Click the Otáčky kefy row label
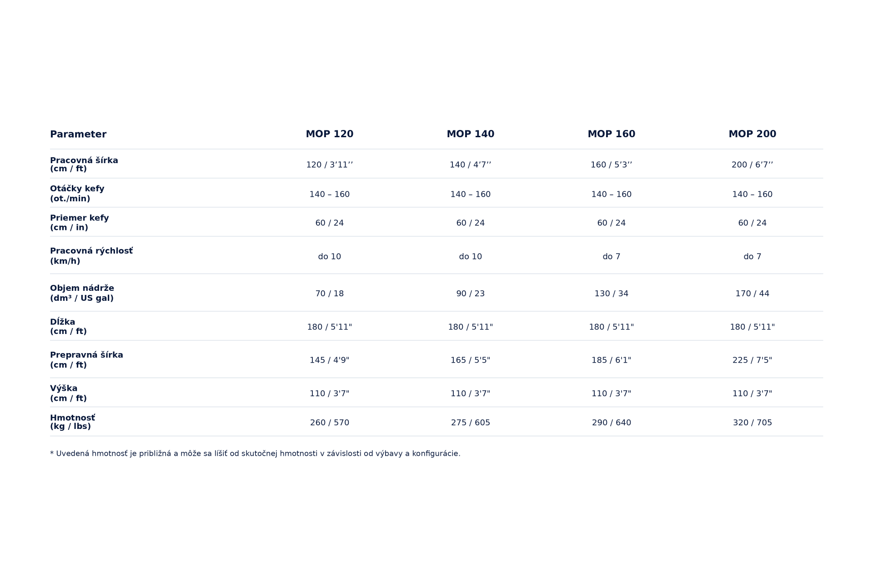Image resolution: width=873 pixels, height=588 pixels. tap(77, 194)
